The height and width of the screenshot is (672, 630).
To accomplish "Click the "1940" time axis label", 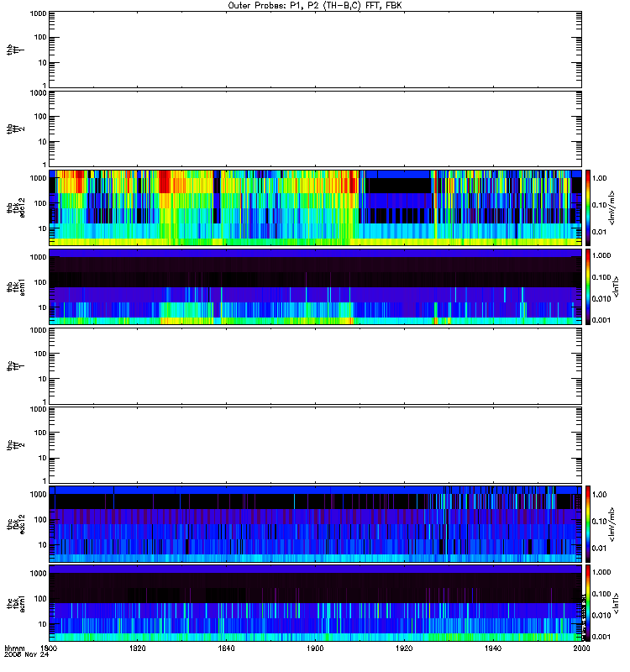I will coord(493,648).
